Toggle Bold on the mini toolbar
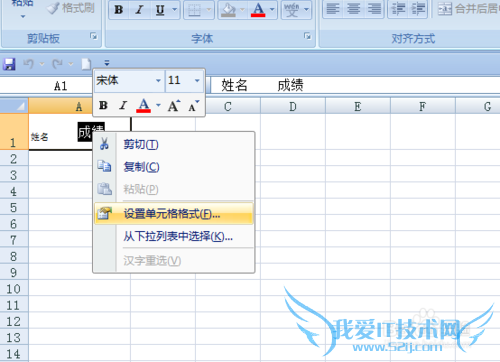 [103, 105]
